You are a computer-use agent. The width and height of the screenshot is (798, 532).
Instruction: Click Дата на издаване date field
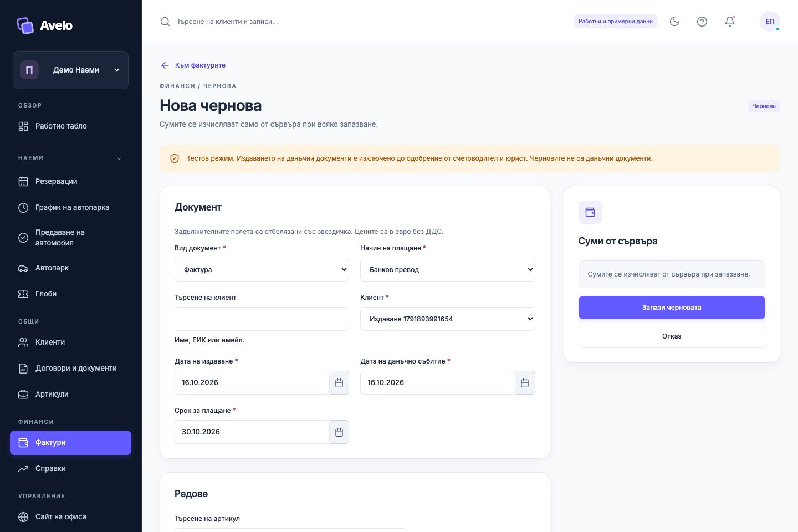pyautogui.click(x=252, y=383)
